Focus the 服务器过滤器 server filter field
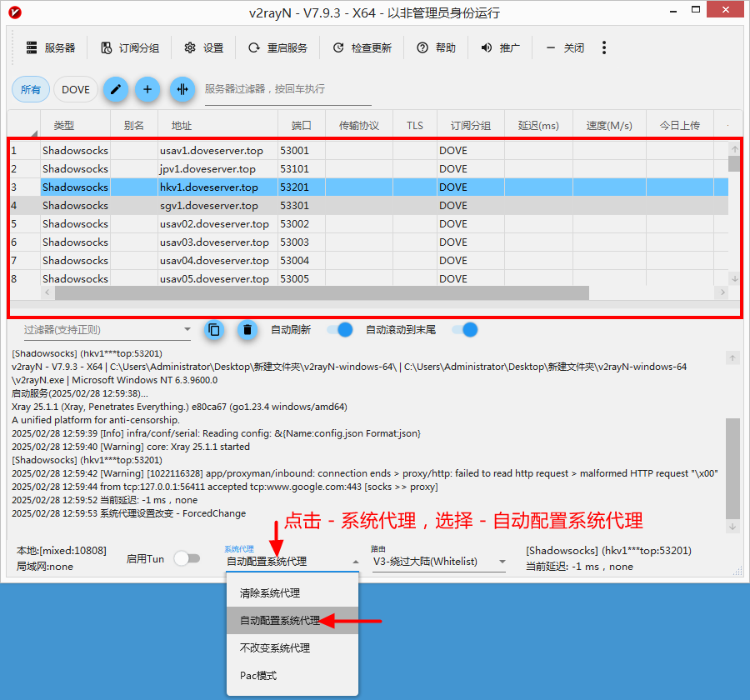Image resolution: width=750 pixels, height=700 pixels. pos(288,89)
